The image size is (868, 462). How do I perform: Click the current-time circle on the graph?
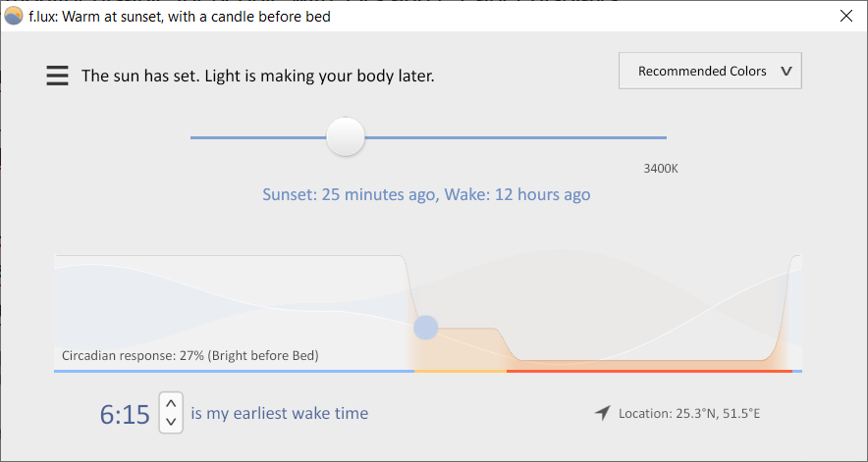pos(425,327)
